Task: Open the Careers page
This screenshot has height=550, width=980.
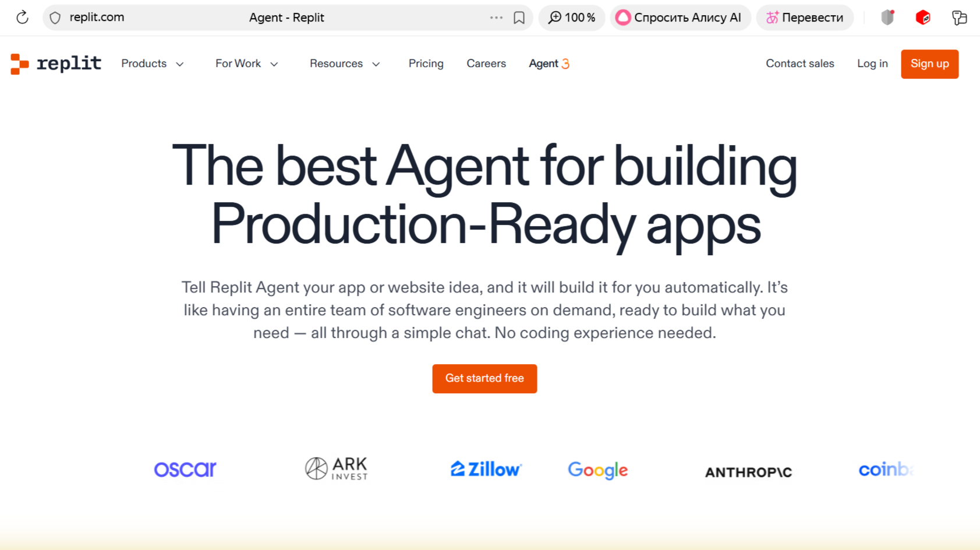Action: [x=486, y=64]
